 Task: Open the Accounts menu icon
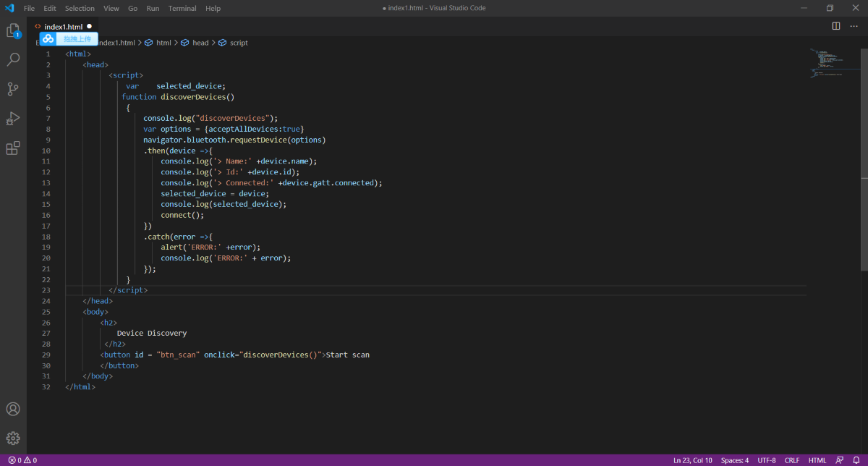pos(13,410)
